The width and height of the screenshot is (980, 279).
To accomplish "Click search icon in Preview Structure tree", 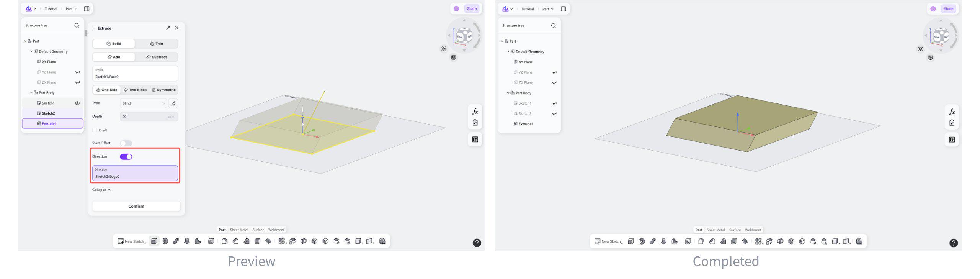I will pos(77,25).
